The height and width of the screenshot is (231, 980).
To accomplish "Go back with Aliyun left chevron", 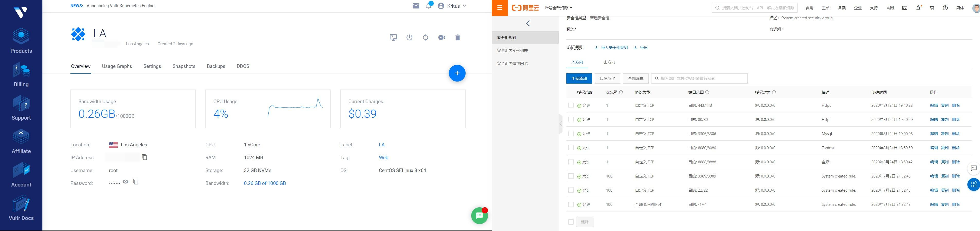I will [528, 24].
